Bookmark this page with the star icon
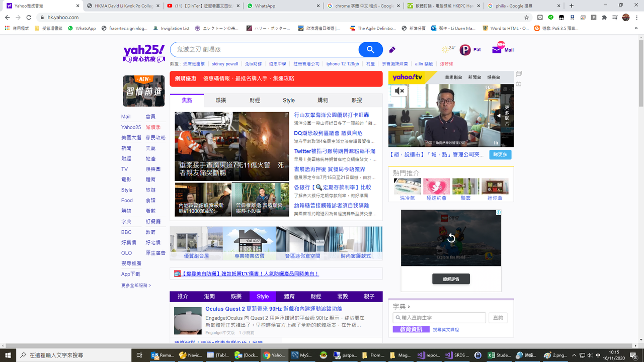The image size is (644, 362). pos(526,18)
